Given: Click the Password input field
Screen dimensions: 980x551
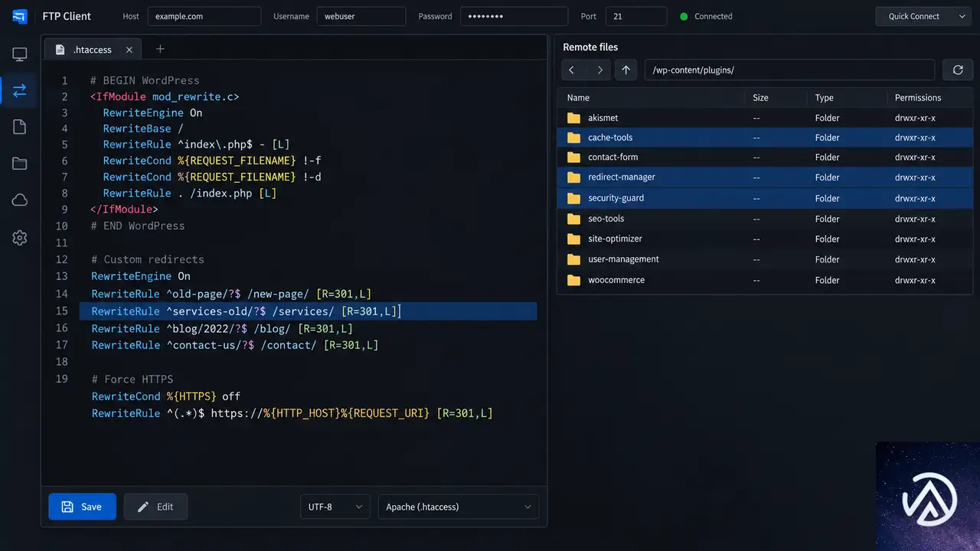Looking at the screenshot, I should [514, 16].
